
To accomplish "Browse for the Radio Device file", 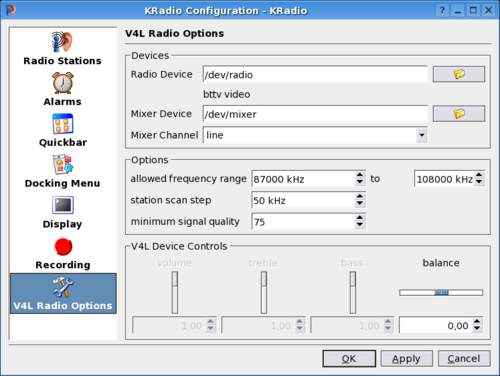I will tap(459, 74).
